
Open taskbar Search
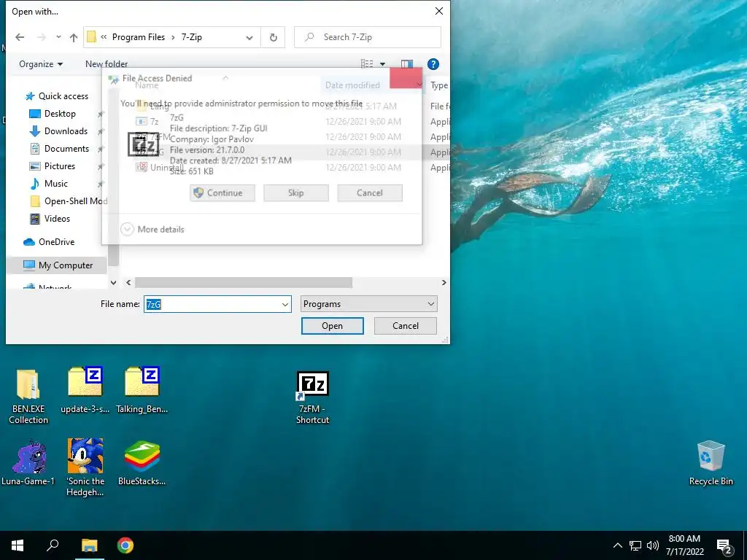[53, 545]
